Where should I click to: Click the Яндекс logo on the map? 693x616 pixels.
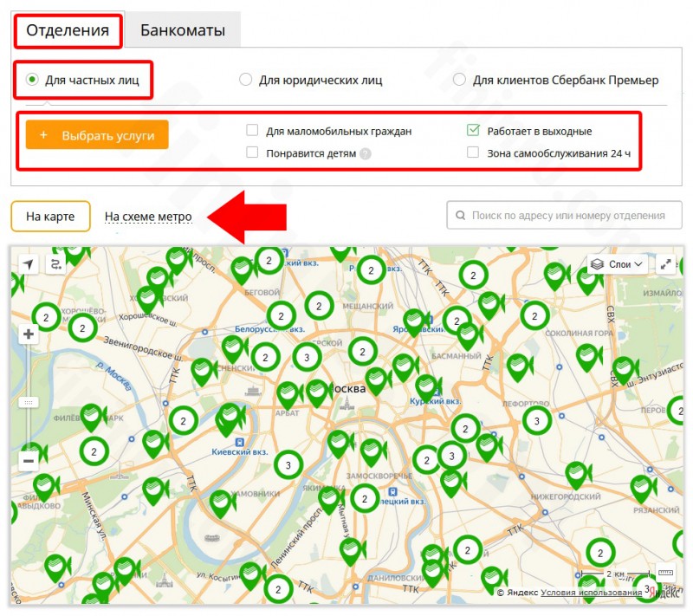point(665,593)
